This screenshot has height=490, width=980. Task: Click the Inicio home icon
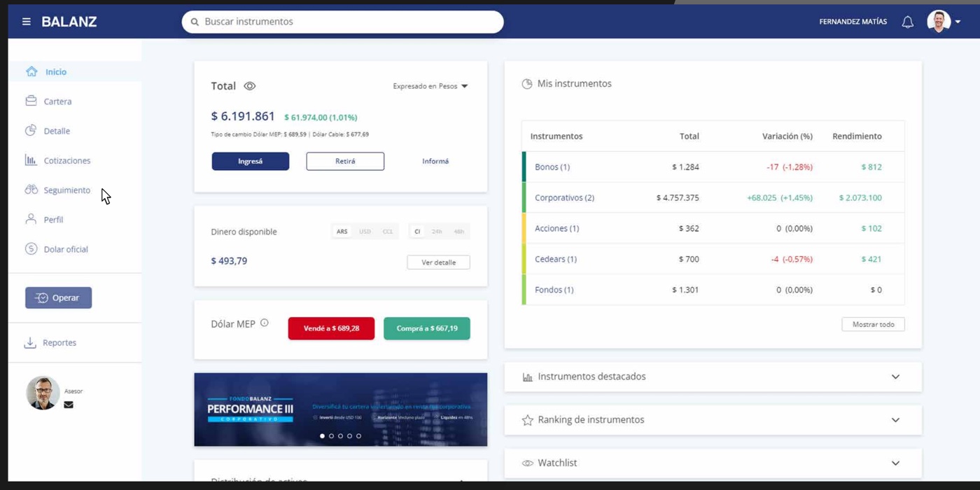pyautogui.click(x=31, y=71)
